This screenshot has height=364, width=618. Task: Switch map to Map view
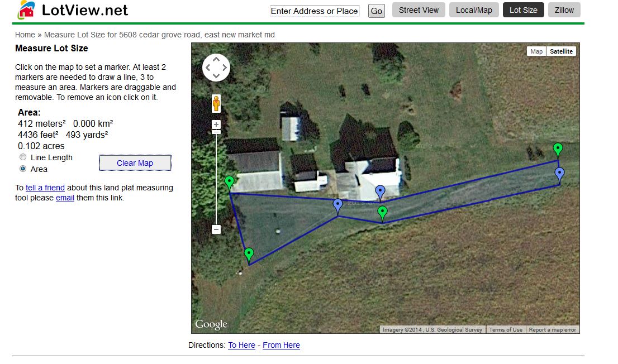[x=536, y=51]
